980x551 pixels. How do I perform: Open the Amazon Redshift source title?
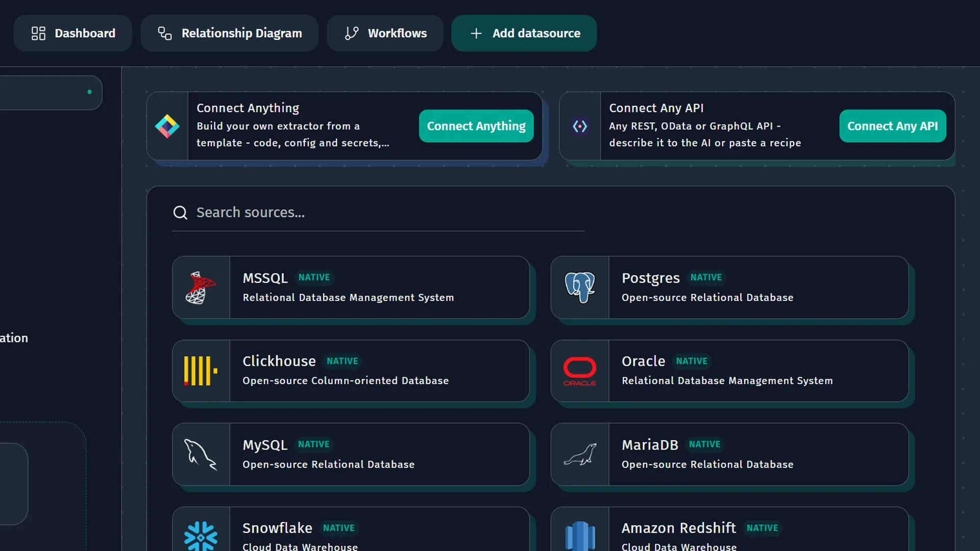coord(678,528)
